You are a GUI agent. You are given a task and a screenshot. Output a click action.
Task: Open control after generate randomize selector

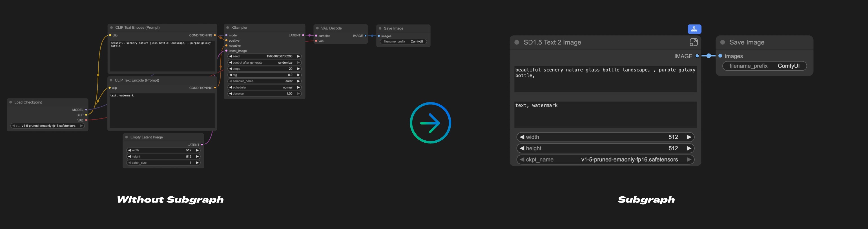264,62
